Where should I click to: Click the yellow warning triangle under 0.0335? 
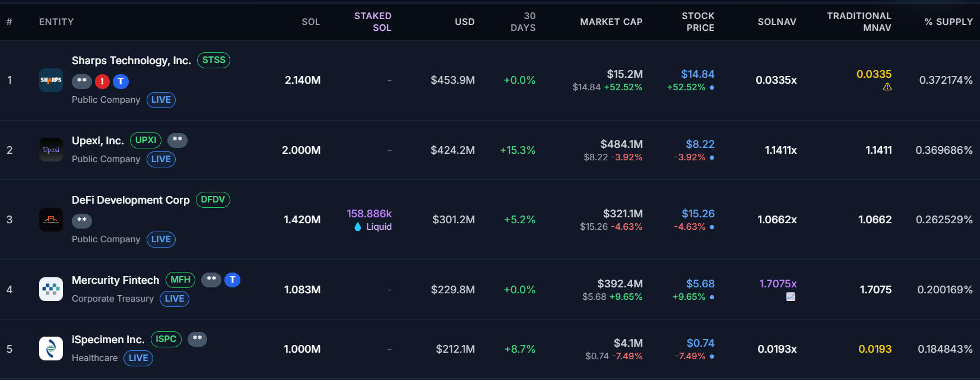tap(887, 87)
